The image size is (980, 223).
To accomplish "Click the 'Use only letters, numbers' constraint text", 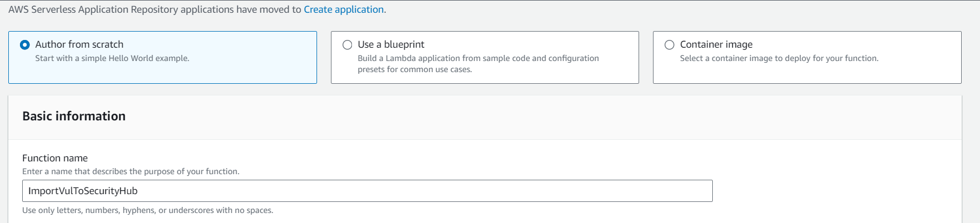I will (147, 210).
